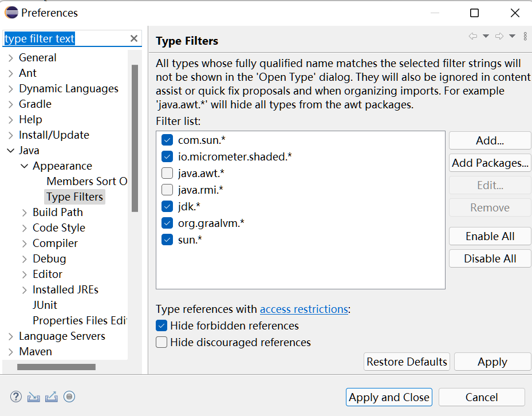Click the import preferences icon
This screenshot has width=532, height=416.
click(x=33, y=396)
